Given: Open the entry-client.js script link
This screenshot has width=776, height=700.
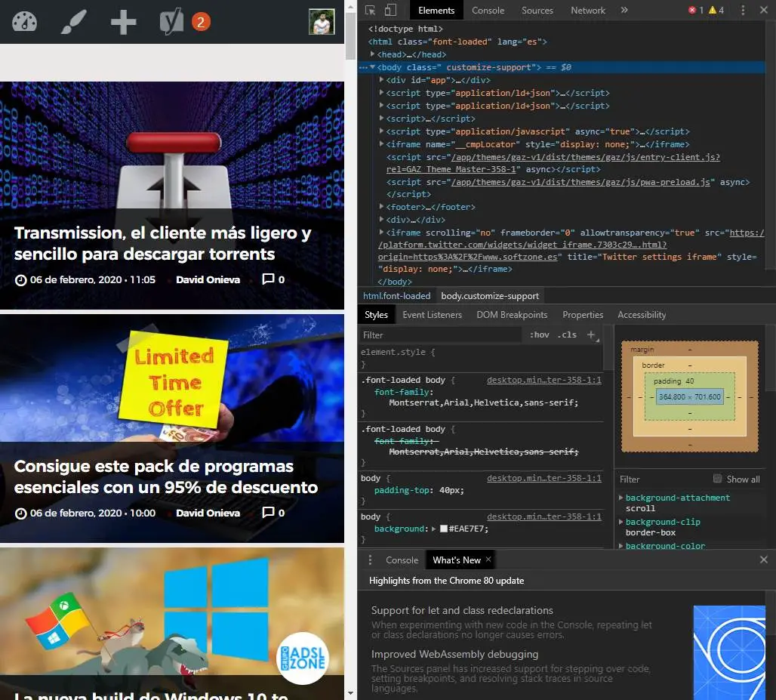Looking at the screenshot, I should coord(585,157).
